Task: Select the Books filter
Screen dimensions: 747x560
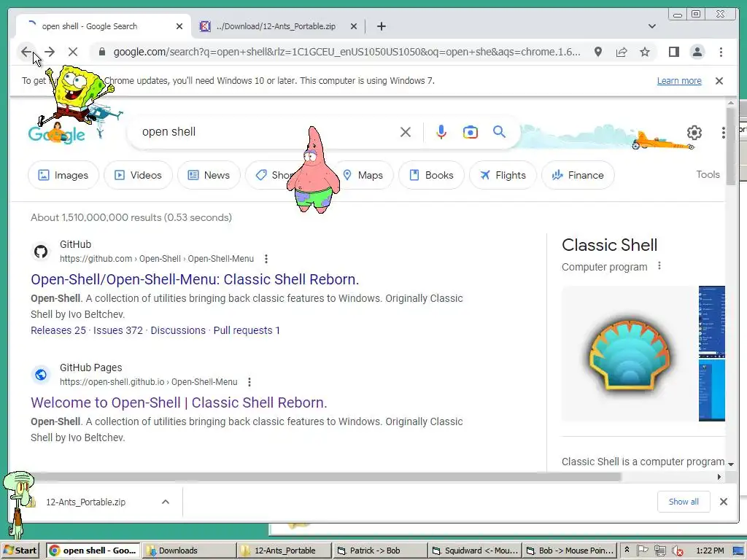Action: [432, 175]
